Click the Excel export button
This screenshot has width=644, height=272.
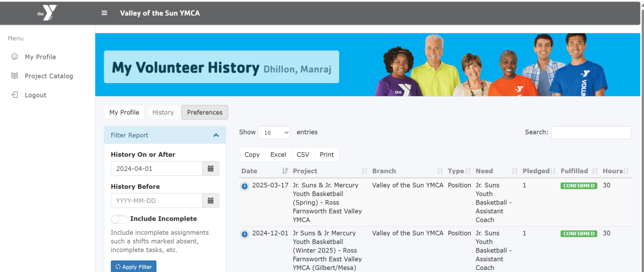point(278,155)
